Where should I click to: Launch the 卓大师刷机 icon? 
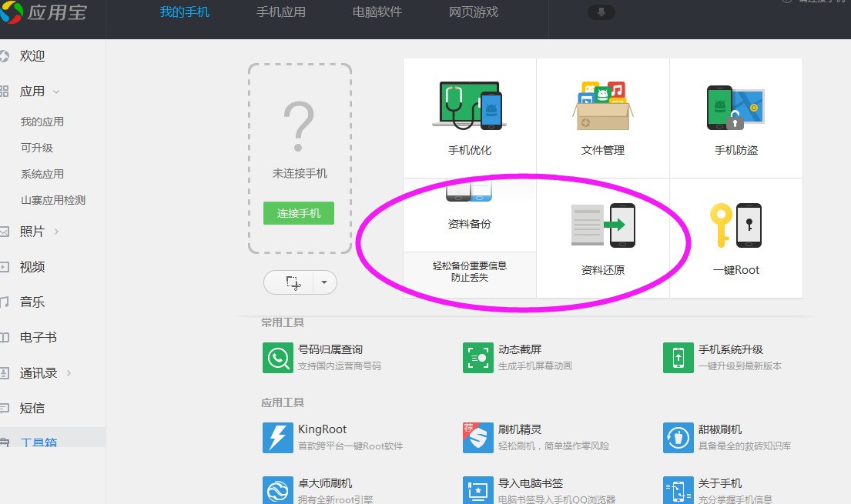278,490
